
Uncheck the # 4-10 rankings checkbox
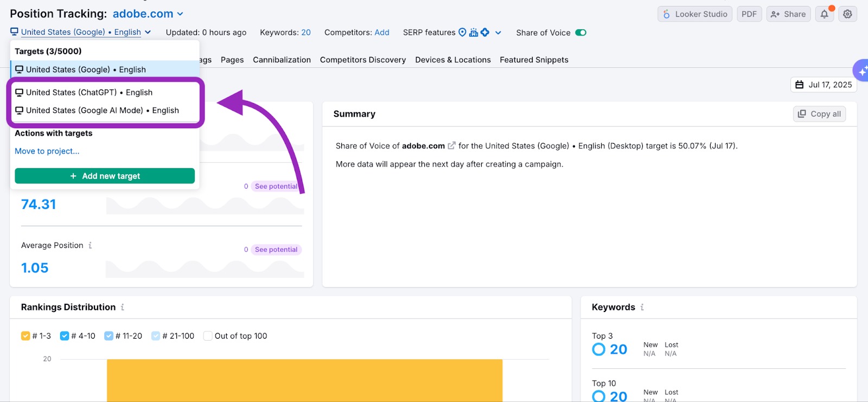[65, 336]
